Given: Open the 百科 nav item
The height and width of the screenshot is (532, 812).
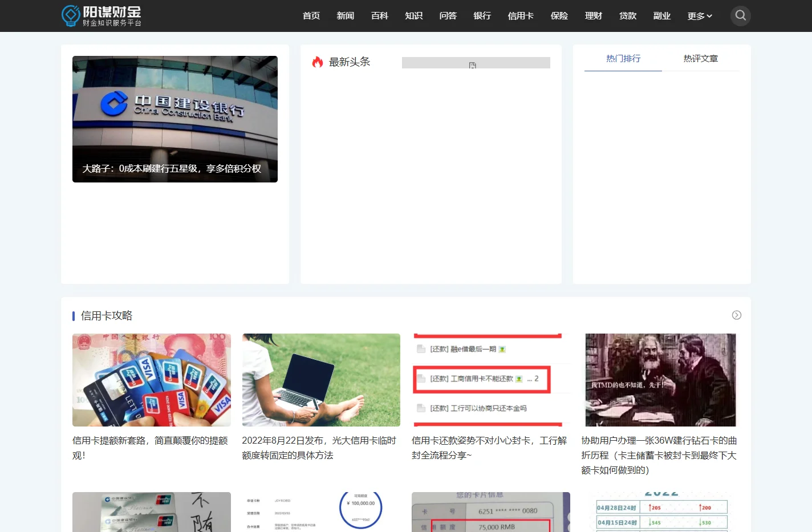Looking at the screenshot, I should (380, 16).
